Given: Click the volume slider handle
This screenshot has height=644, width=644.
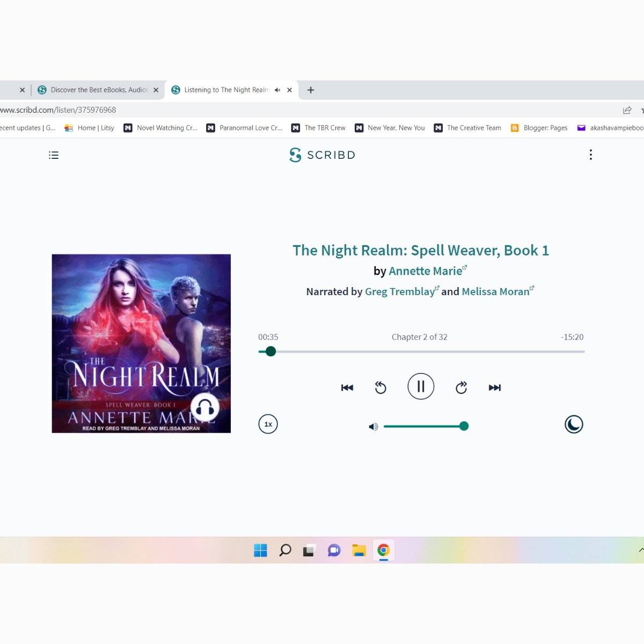Looking at the screenshot, I should click(464, 426).
